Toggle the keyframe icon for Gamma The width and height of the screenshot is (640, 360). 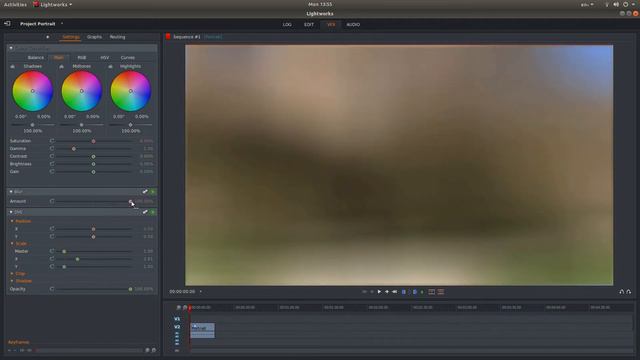pyautogui.click(x=52, y=149)
